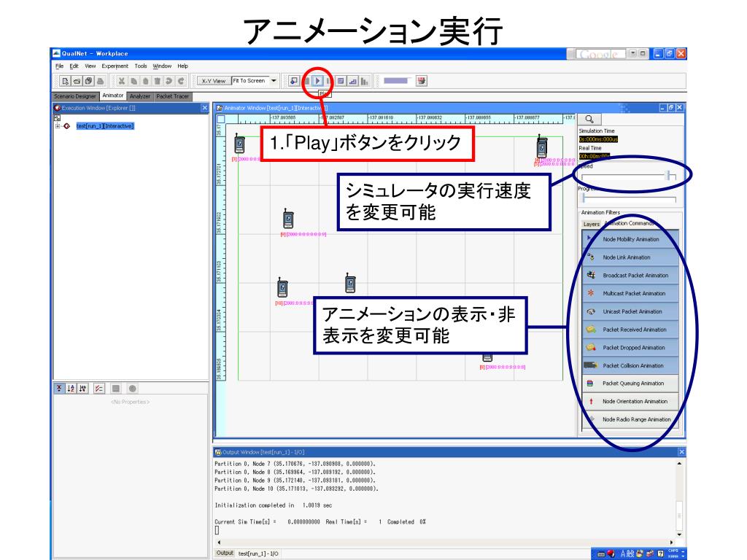Enable Packet Queuing Animation filter
The width and height of the screenshot is (747, 560).
point(630,384)
